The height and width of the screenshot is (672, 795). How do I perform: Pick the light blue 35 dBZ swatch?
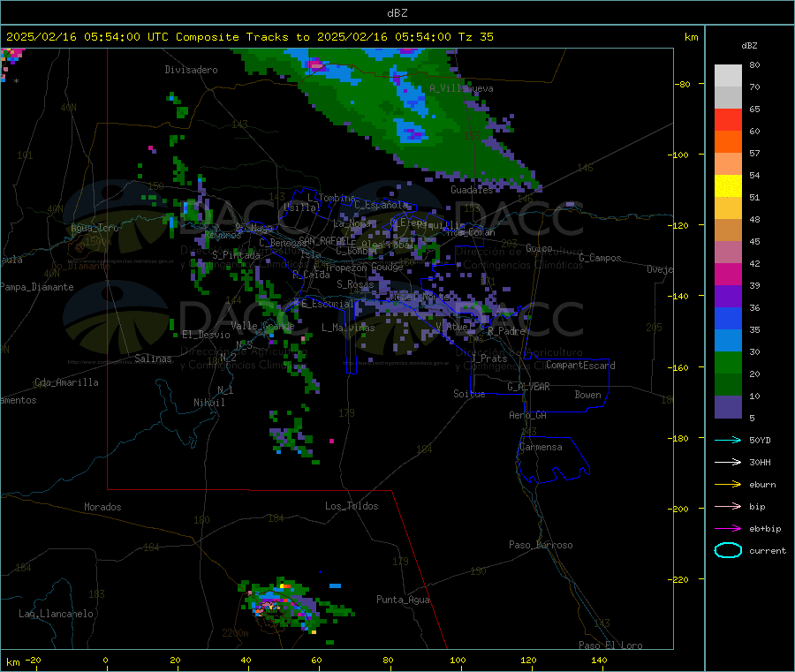pyautogui.click(x=728, y=341)
